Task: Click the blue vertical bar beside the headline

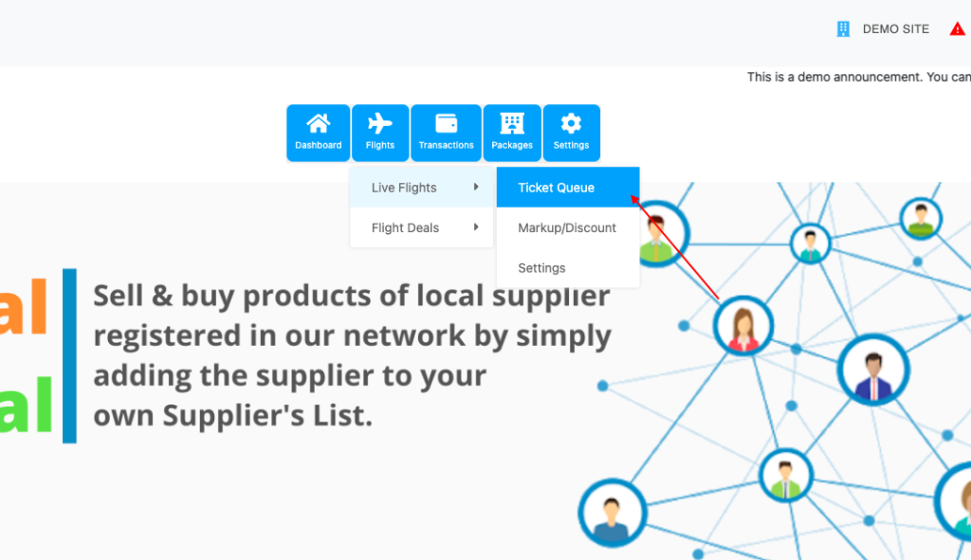Action: tap(69, 355)
